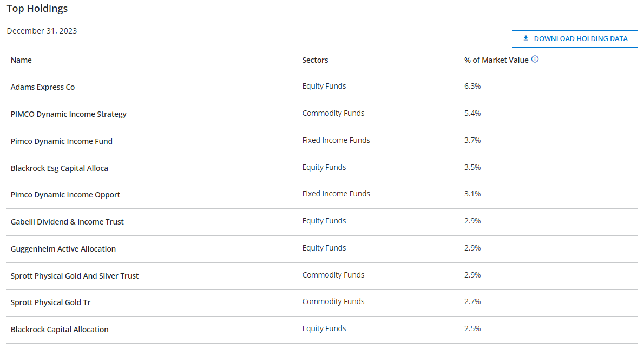Click the 6.3% market value figure
644x349 pixels.
click(472, 85)
